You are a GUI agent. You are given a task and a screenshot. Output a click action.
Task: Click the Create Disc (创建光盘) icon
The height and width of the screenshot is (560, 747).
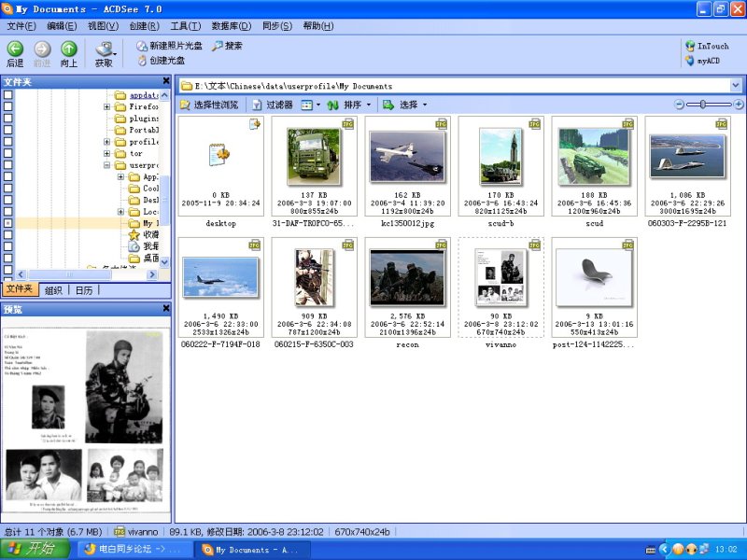pyautogui.click(x=142, y=61)
